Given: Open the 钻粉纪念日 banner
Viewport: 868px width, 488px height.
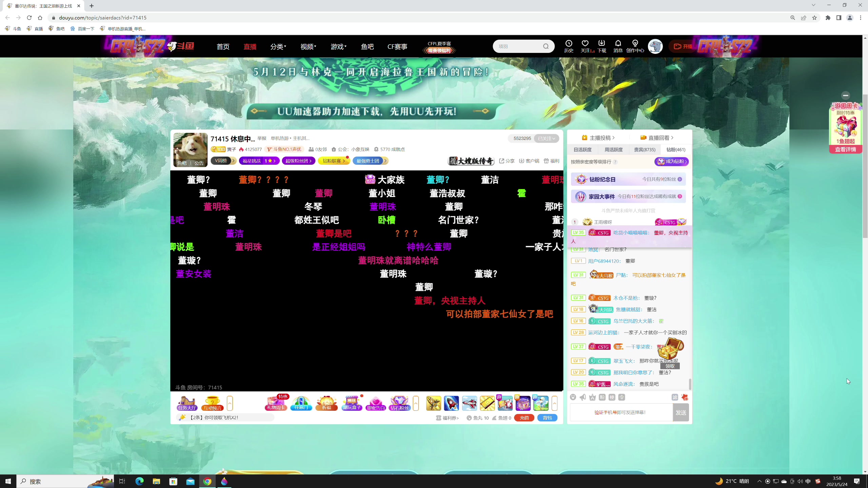Looking at the screenshot, I should (628, 179).
